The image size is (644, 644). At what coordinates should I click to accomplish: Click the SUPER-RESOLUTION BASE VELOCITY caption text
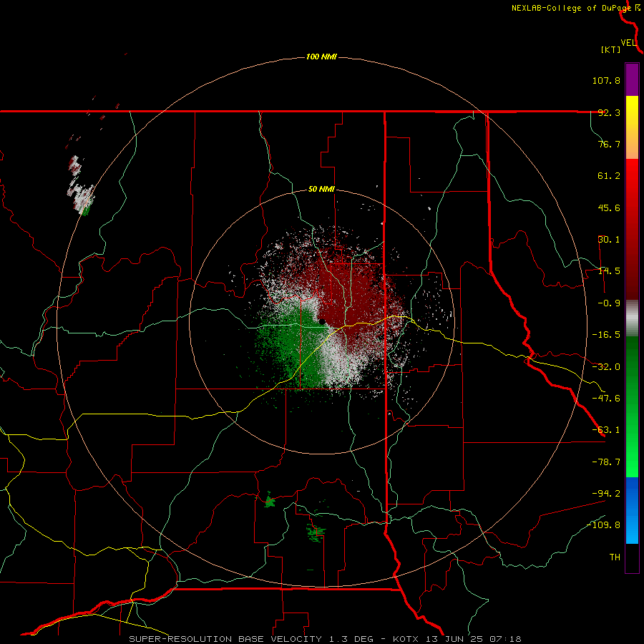(225, 639)
